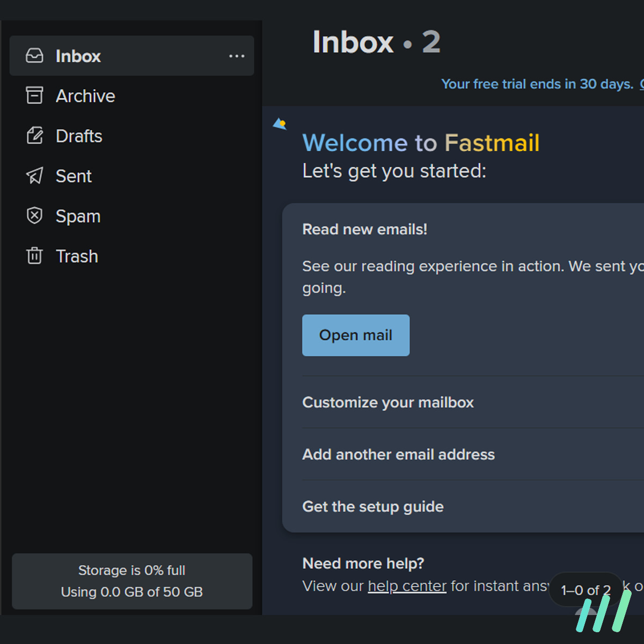Click the 1–0 of 2 message counter

tap(586, 590)
